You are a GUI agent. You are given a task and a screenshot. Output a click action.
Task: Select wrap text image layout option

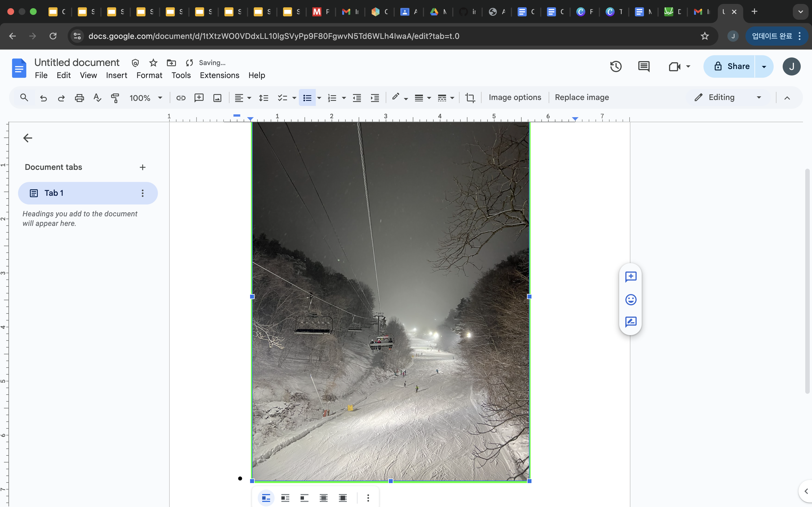coord(285,498)
